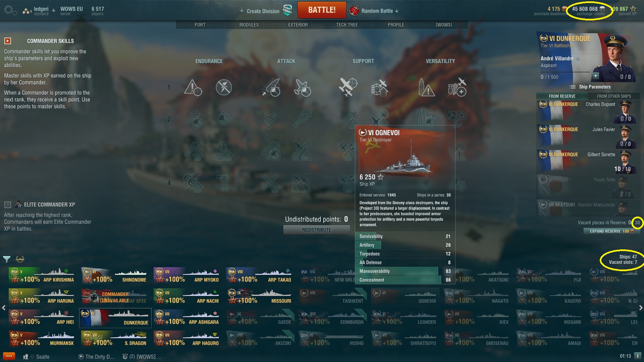The image size is (644, 362).
Task: Open the settings gear icon
Action: click(x=10, y=10)
